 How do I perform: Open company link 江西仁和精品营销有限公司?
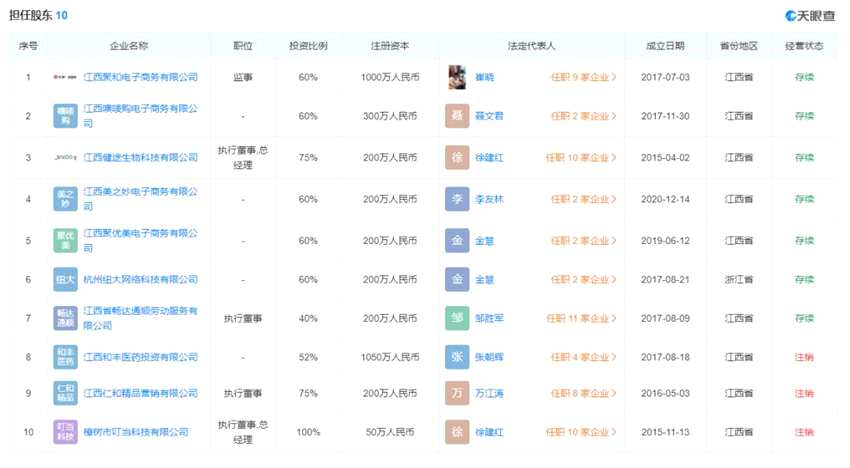coord(140,393)
